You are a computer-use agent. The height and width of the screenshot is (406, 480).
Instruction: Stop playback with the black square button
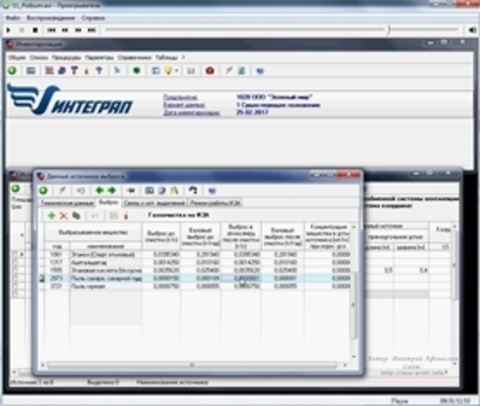click(x=35, y=30)
